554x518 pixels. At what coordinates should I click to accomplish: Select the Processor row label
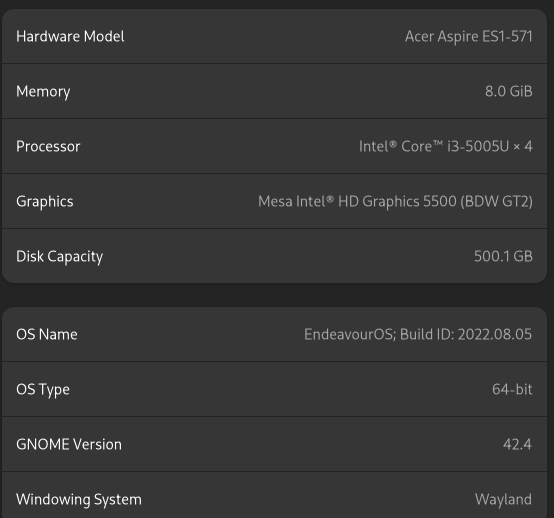coord(48,147)
